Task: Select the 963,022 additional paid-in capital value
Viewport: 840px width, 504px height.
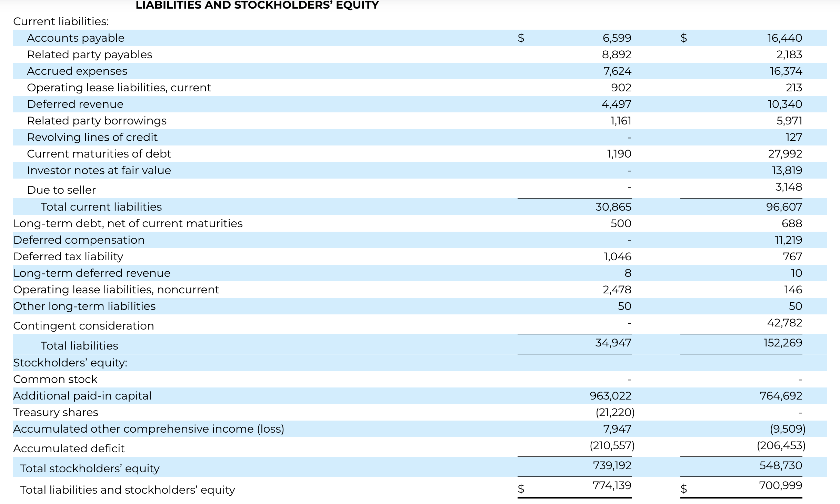Action: tap(610, 396)
